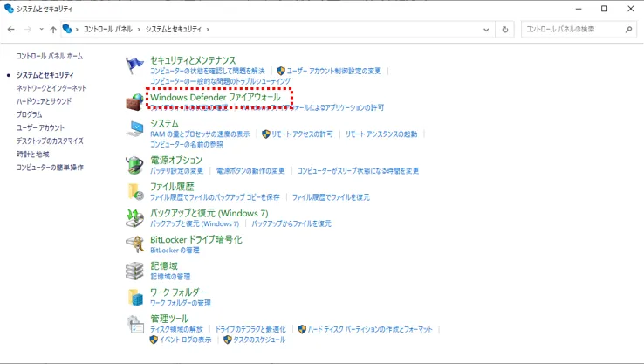Click the BitLocker drive encryption icon
644x364 pixels.
(x=134, y=244)
